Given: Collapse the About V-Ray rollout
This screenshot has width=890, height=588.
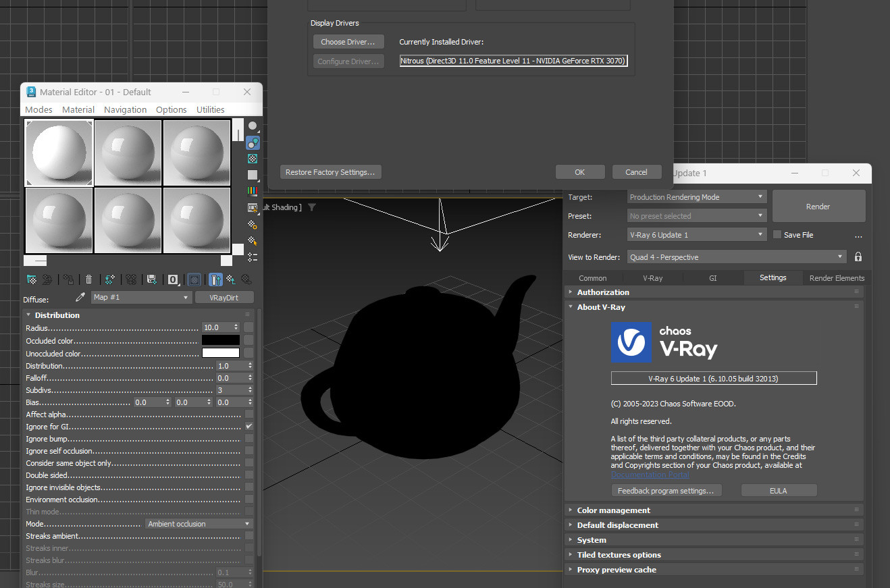Looking at the screenshot, I should 714,307.
